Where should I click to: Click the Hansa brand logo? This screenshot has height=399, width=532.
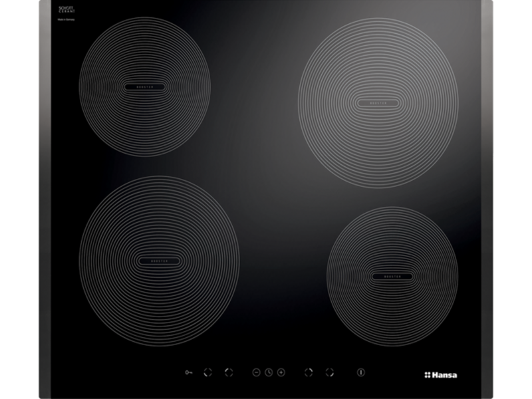point(441,375)
